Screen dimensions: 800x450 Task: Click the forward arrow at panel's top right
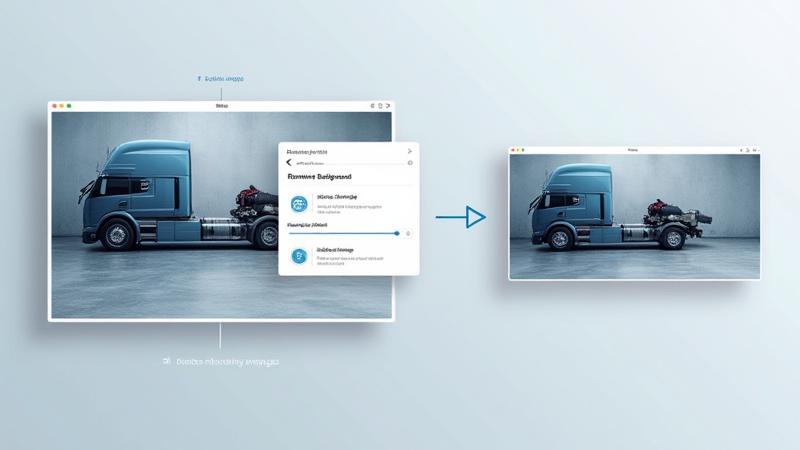tap(409, 151)
